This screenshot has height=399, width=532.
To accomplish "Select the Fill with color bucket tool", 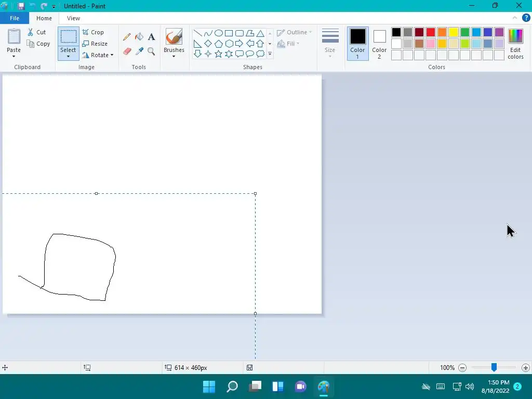I will [x=139, y=37].
